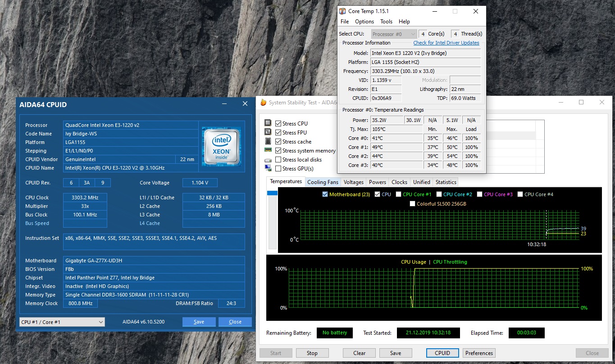Click the Test Started timestamp 21.12.2019 10:32:18
This screenshot has width=615, height=364.
[429, 333]
